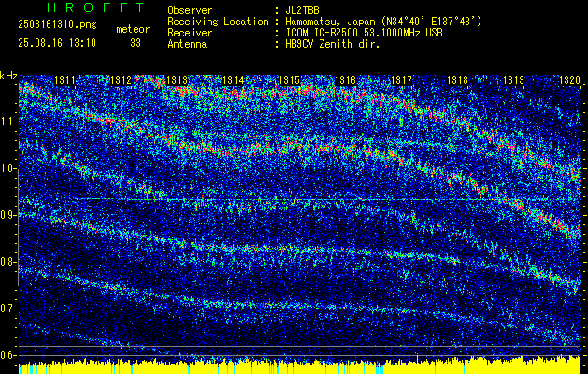Click the 0.8 frequency axis label

click(x=7, y=262)
